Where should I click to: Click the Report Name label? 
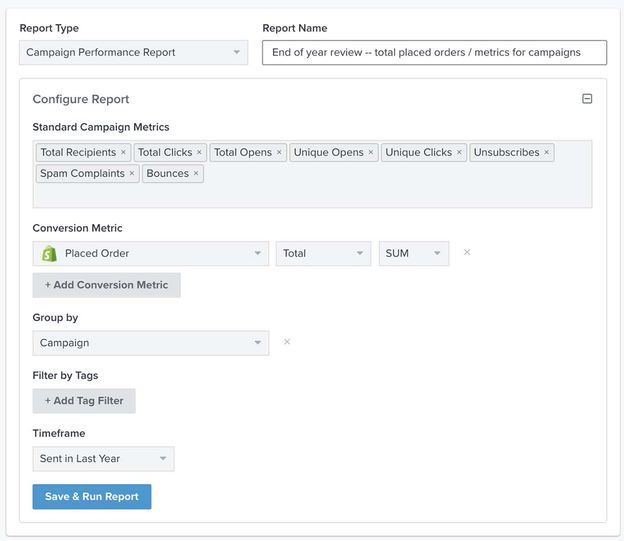tap(295, 28)
